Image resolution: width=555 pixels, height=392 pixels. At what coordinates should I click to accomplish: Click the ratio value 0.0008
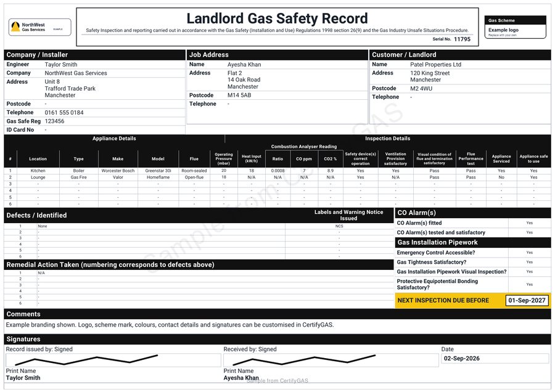tap(278, 171)
